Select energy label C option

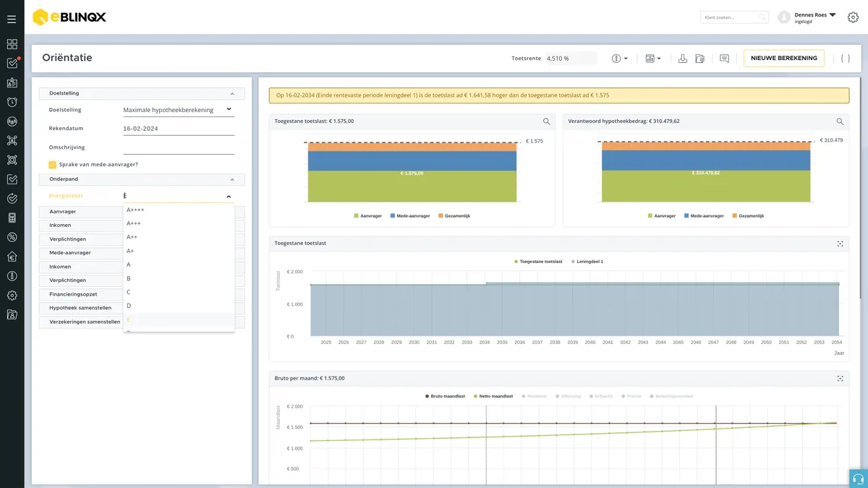tap(179, 292)
